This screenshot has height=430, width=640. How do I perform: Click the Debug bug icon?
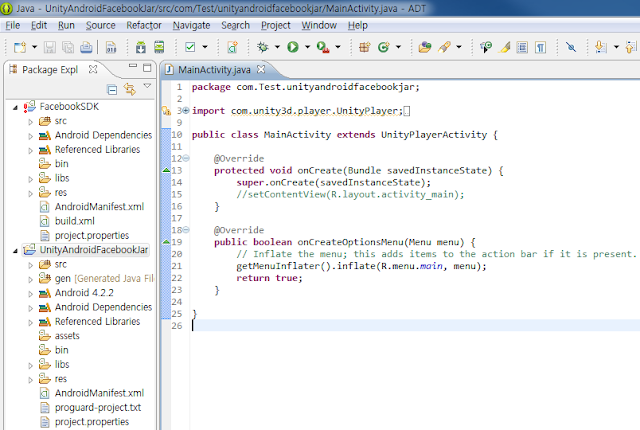coord(262,47)
